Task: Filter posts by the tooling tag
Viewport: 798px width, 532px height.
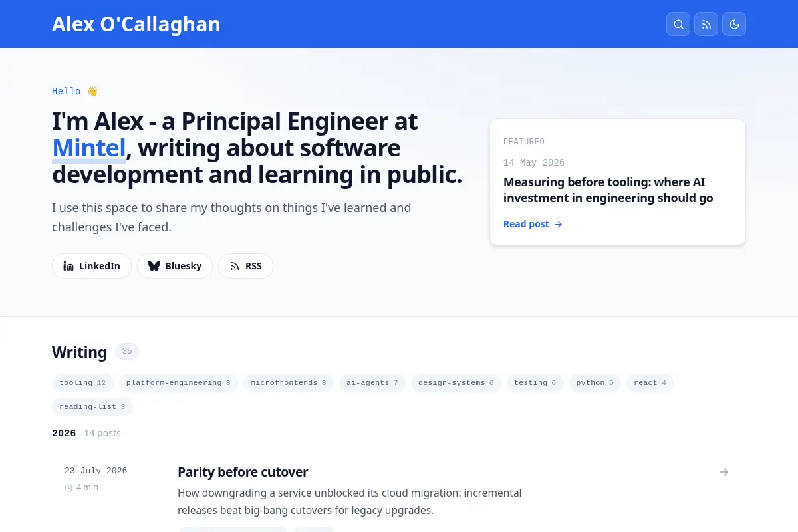Action: pos(82,383)
